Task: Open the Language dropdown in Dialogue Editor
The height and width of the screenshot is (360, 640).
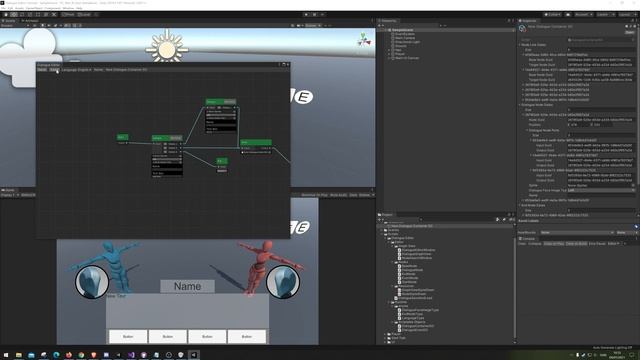Action: 76,70
